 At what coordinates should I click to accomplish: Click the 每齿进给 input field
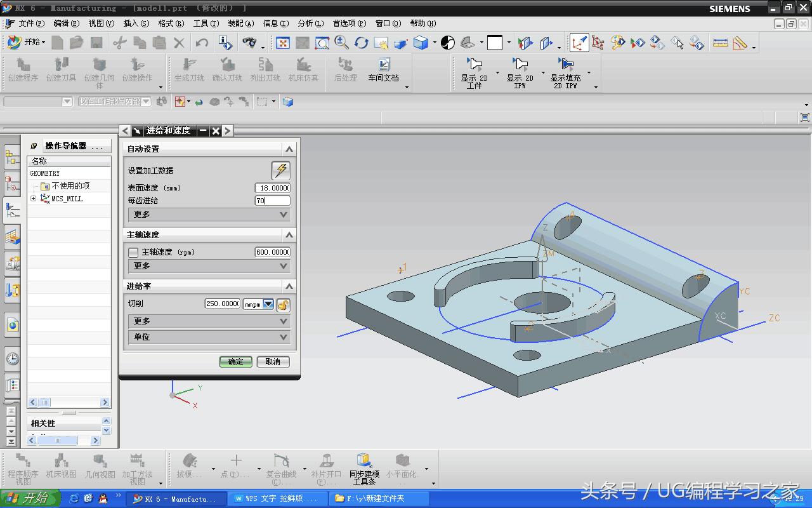point(272,201)
